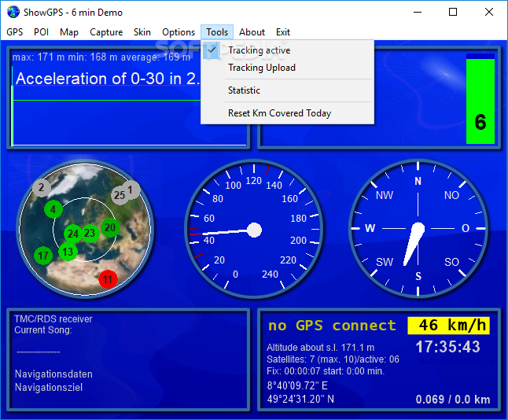508x420 pixels.
Task: Click satellite marker 1
Action: (131, 190)
